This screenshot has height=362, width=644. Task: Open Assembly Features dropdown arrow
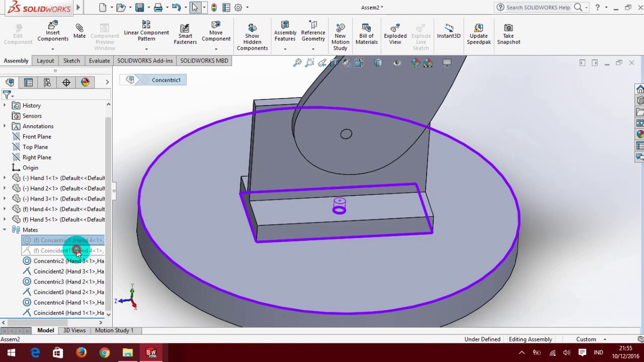285,49
